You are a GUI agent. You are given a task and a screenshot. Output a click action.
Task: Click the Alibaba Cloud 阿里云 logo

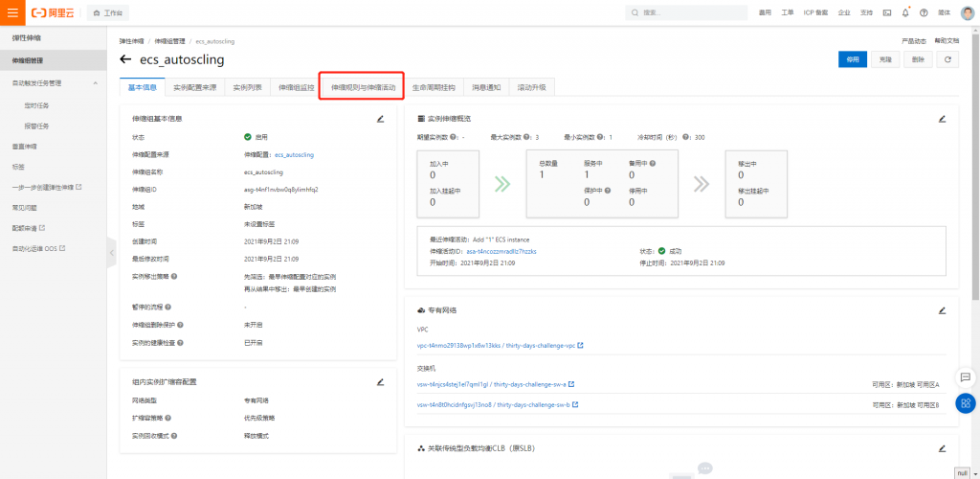pos(53,12)
